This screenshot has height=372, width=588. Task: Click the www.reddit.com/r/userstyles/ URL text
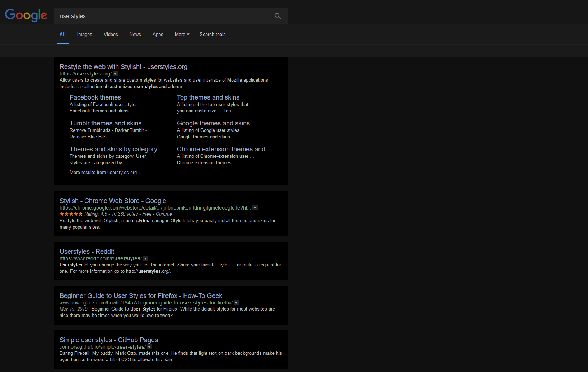point(101,258)
